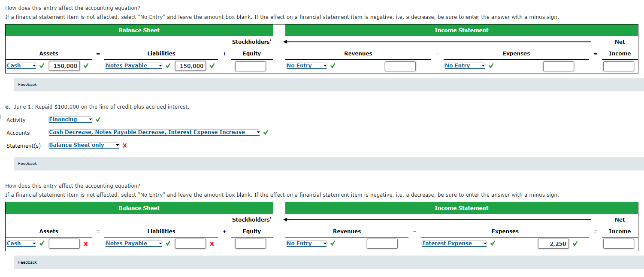Open the Activity dropdown showing Financing
The image size is (644, 277).
point(70,119)
